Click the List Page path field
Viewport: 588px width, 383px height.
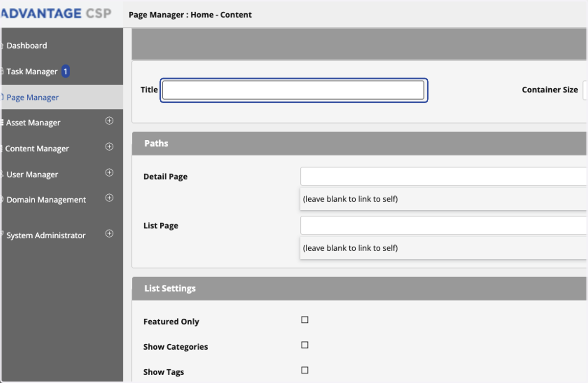point(443,226)
